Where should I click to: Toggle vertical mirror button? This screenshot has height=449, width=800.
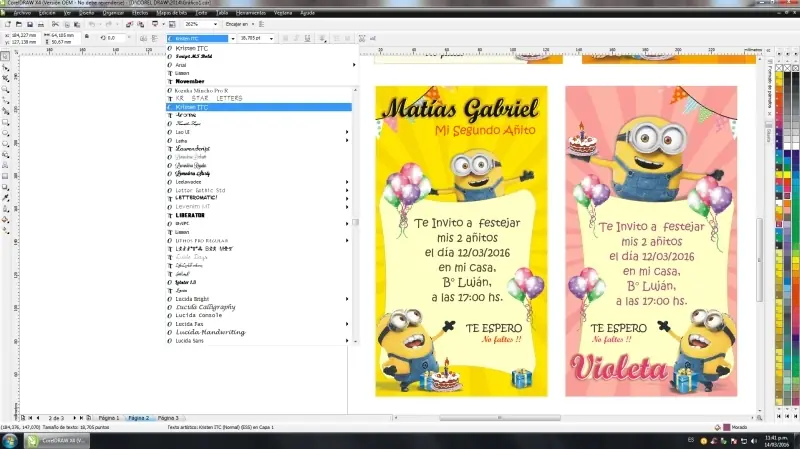point(155,38)
